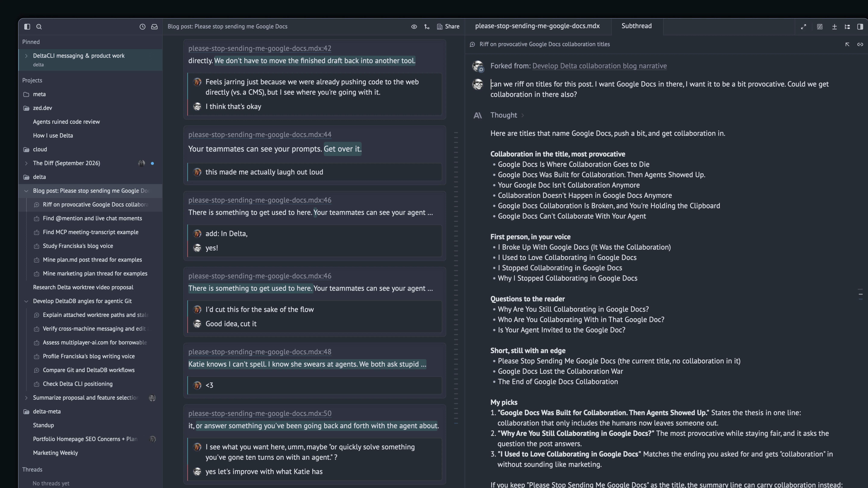This screenshot has height=488, width=868.
Task: Click the blue unread dot on The Diff
Action: (152, 163)
